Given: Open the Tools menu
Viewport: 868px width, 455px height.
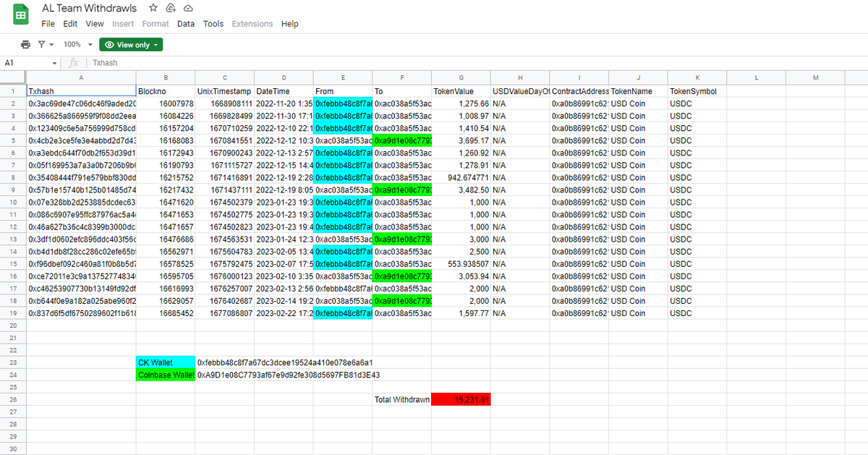Looking at the screenshot, I should pos(213,24).
